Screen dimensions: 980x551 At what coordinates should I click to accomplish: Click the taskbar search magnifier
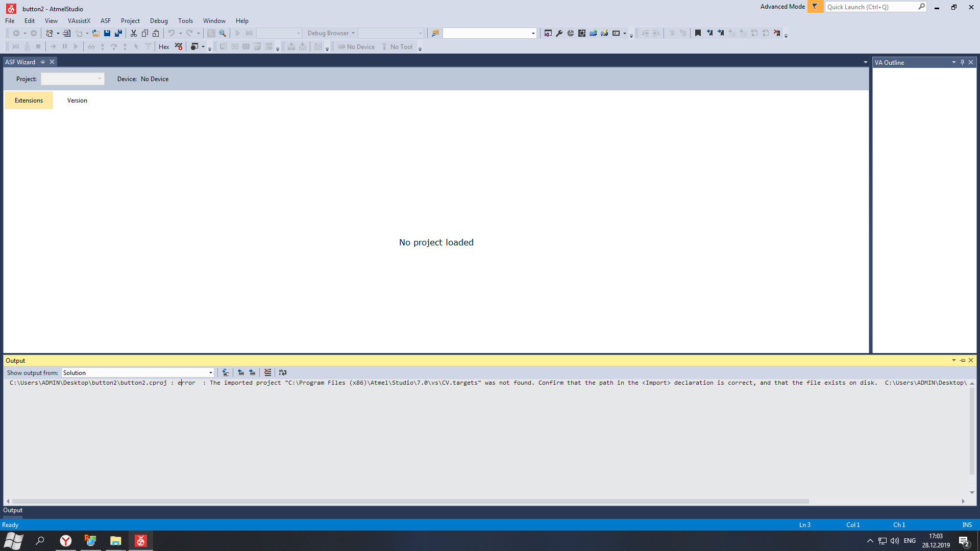pyautogui.click(x=40, y=541)
